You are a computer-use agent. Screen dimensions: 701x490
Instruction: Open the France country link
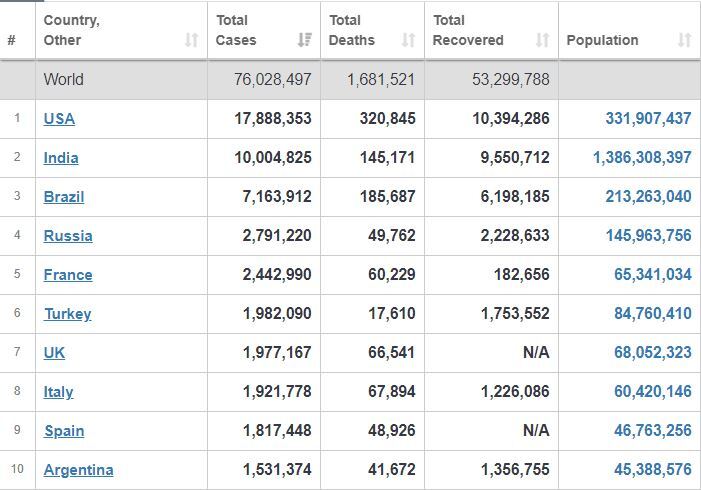point(68,275)
